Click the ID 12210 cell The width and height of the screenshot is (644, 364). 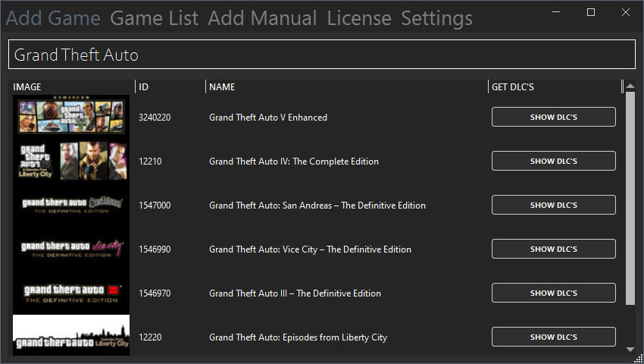tap(150, 162)
